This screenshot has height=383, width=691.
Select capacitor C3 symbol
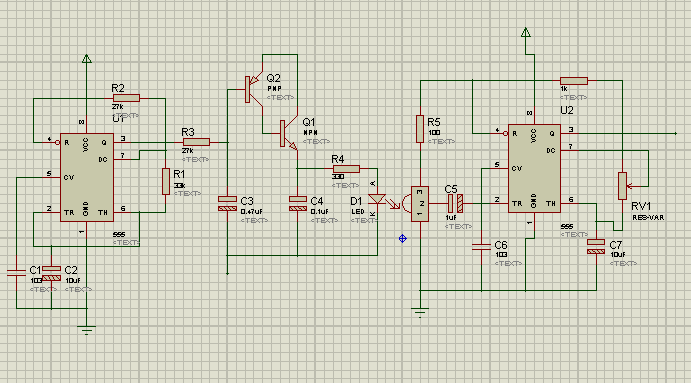click(x=227, y=204)
